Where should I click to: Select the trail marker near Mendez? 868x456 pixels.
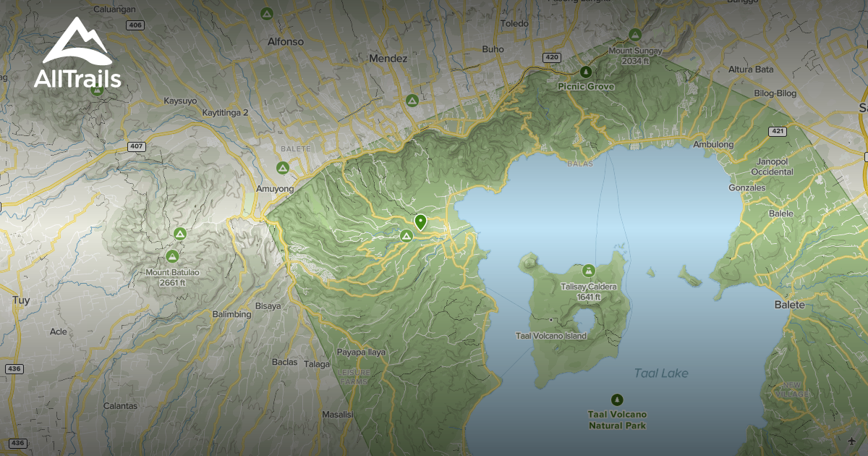point(411,101)
